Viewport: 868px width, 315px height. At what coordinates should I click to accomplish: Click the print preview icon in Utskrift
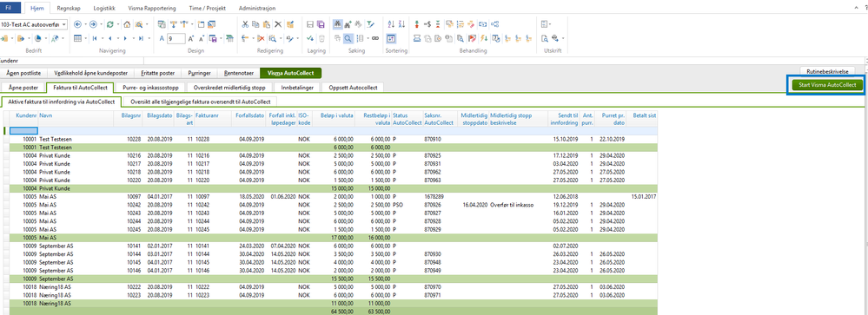click(x=545, y=38)
